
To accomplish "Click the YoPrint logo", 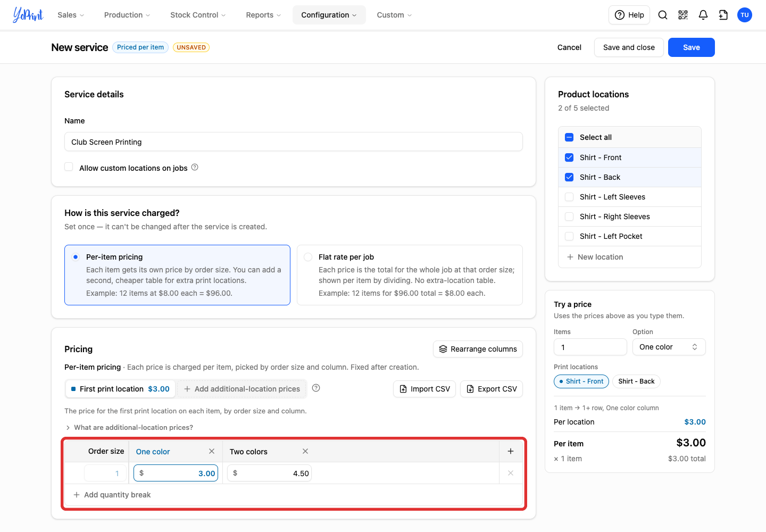I will click(28, 15).
